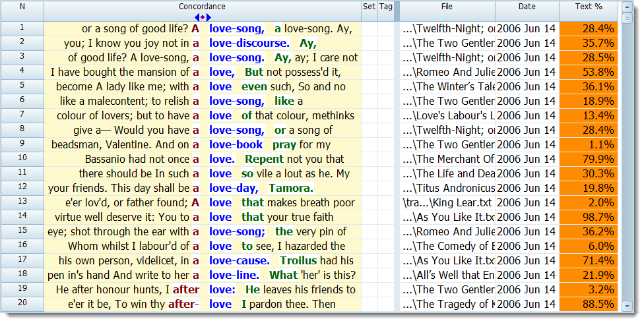The image size is (644, 323).
Task: Click the Tag column header
Action: (385, 11)
